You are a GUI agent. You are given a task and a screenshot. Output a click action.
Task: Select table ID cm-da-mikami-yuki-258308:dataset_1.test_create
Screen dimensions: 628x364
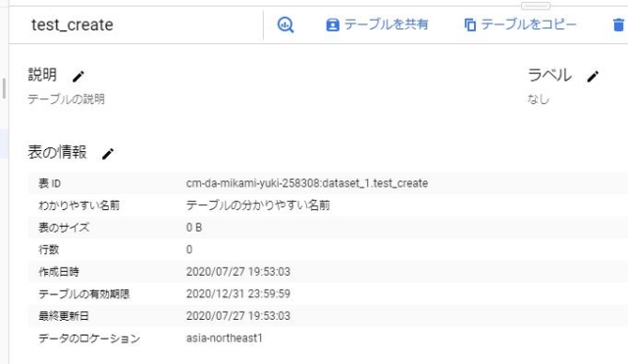coord(307,183)
